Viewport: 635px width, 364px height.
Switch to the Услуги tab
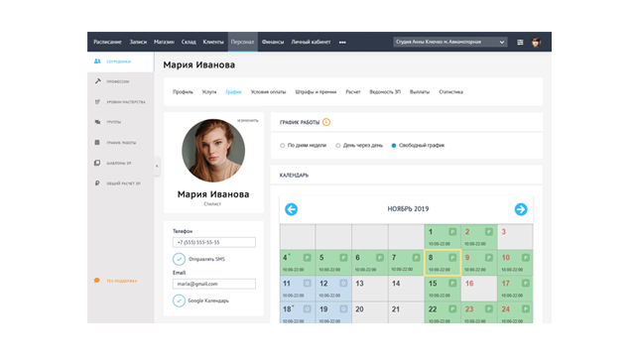pyautogui.click(x=209, y=92)
